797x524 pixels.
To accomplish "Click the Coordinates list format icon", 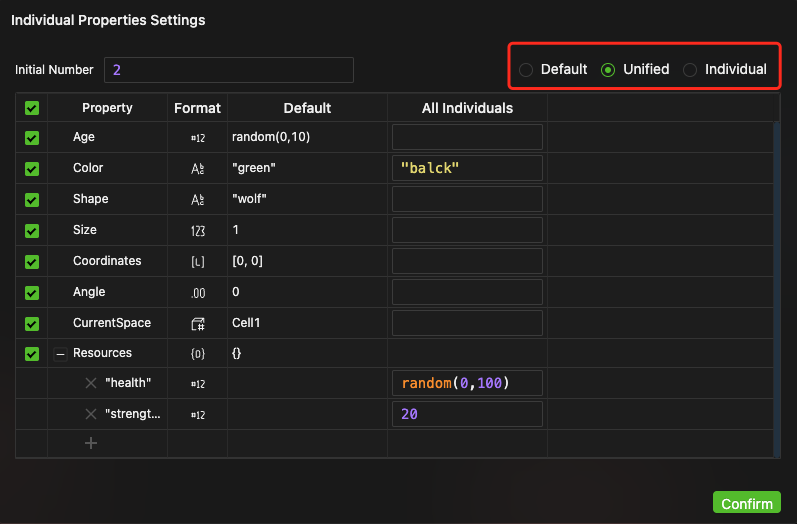I will coord(197,261).
